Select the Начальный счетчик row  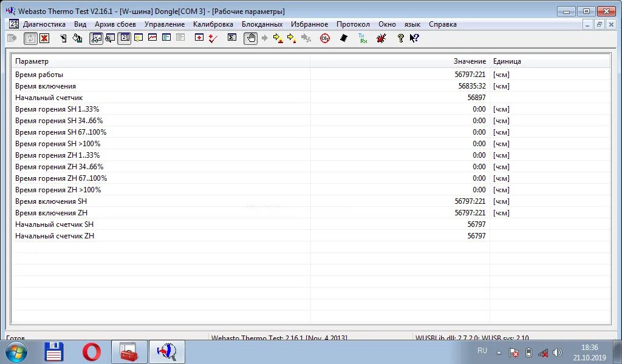click(311, 98)
